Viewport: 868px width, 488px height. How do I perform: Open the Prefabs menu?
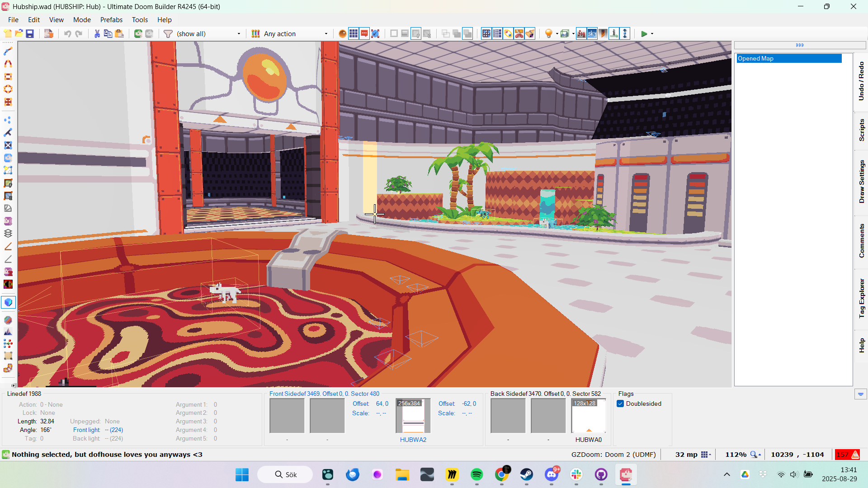coord(111,19)
